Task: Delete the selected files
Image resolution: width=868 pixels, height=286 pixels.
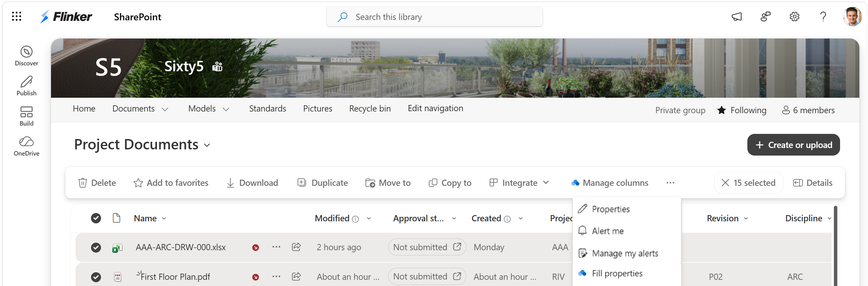Action: pyautogui.click(x=97, y=183)
